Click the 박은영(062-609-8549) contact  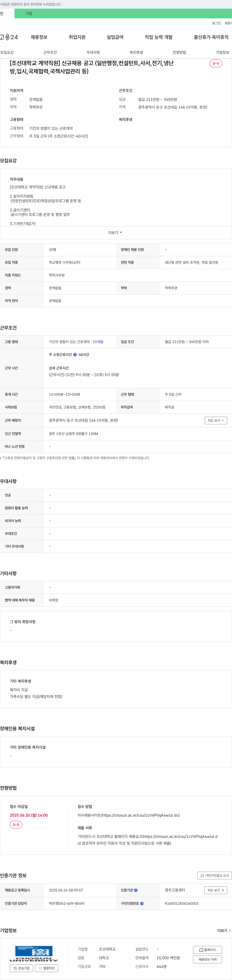pos(67,904)
